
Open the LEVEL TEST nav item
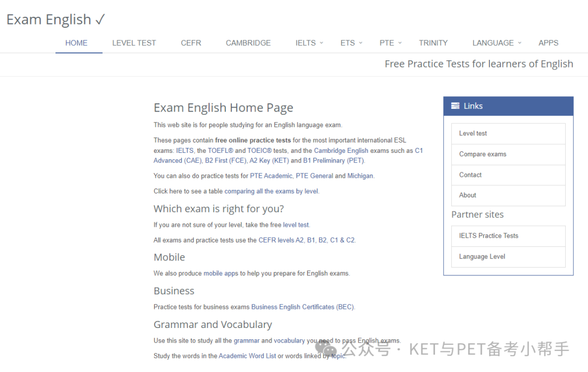coord(134,43)
